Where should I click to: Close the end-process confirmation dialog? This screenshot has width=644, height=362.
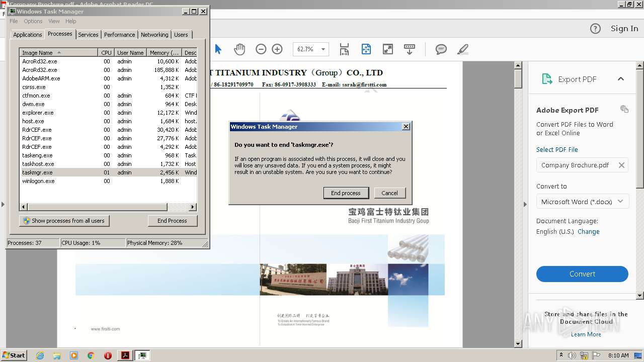(x=406, y=127)
